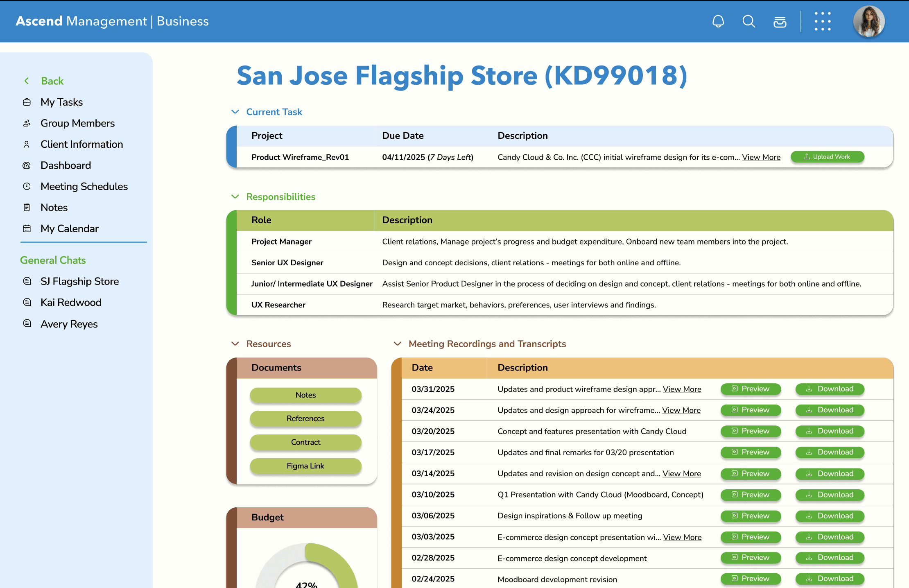Go to Group Members in sidebar
The height and width of the screenshot is (588, 909).
pyautogui.click(x=77, y=123)
